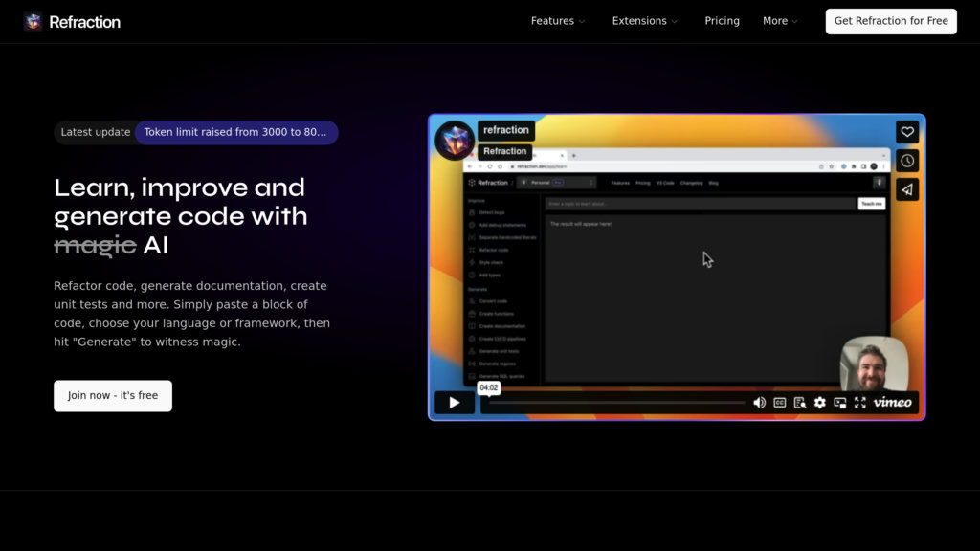
Task: Go to the Pricing page
Action: (x=722, y=21)
